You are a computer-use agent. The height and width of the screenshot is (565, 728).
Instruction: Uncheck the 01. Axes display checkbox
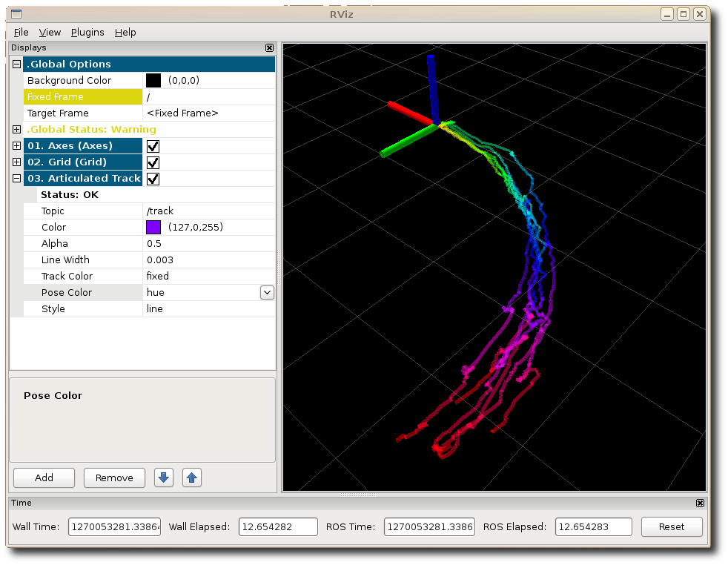point(153,146)
